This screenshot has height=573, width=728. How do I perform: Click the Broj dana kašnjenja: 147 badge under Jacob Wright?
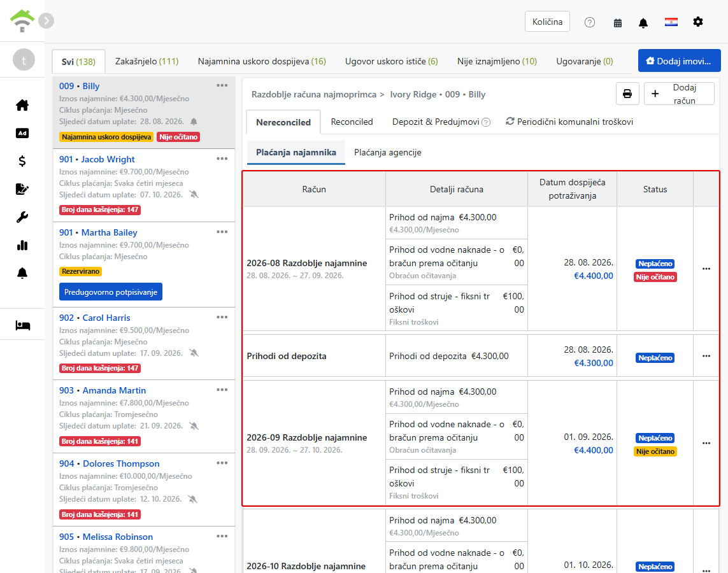100,209
